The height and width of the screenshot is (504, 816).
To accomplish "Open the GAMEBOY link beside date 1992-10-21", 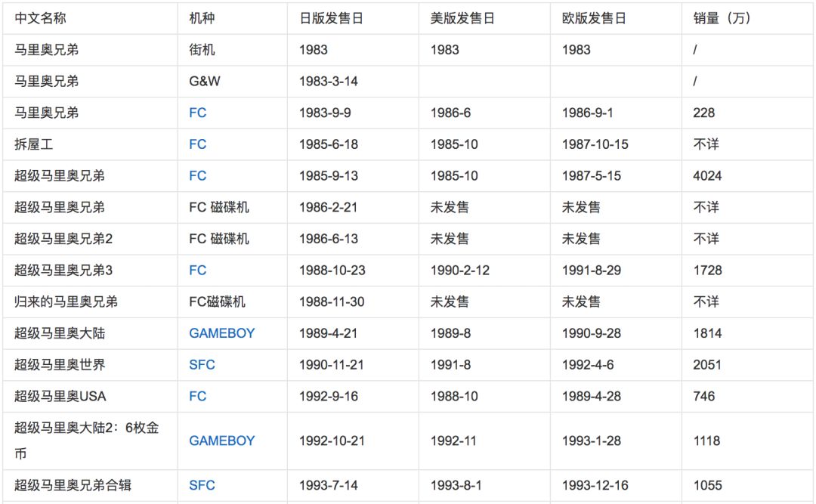I will tap(221, 441).
